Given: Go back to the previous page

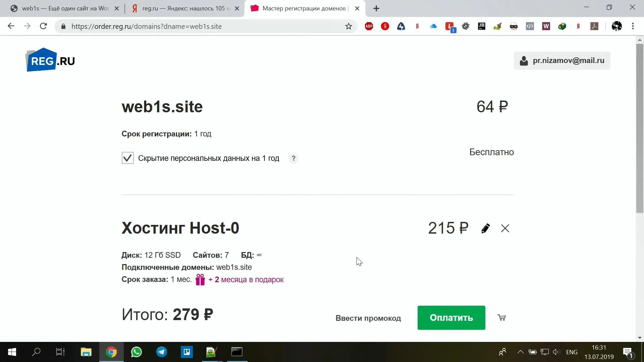Looking at the screenshot, I should (11, 26).
